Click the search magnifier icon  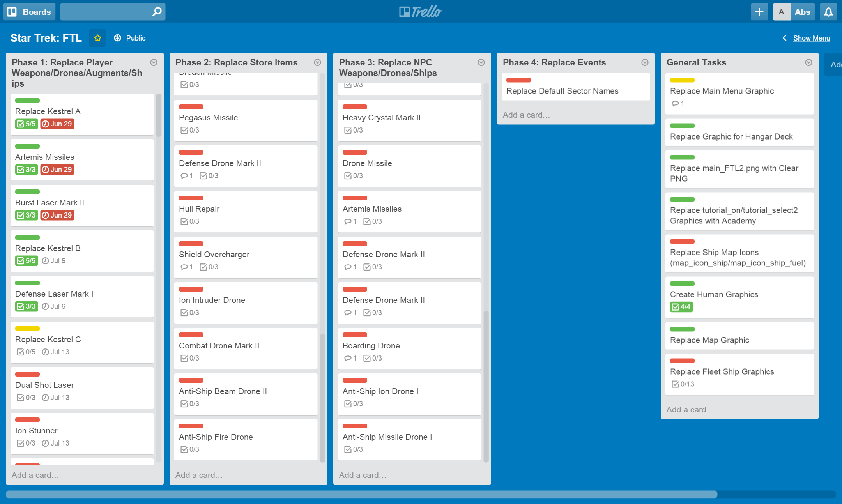157,12
